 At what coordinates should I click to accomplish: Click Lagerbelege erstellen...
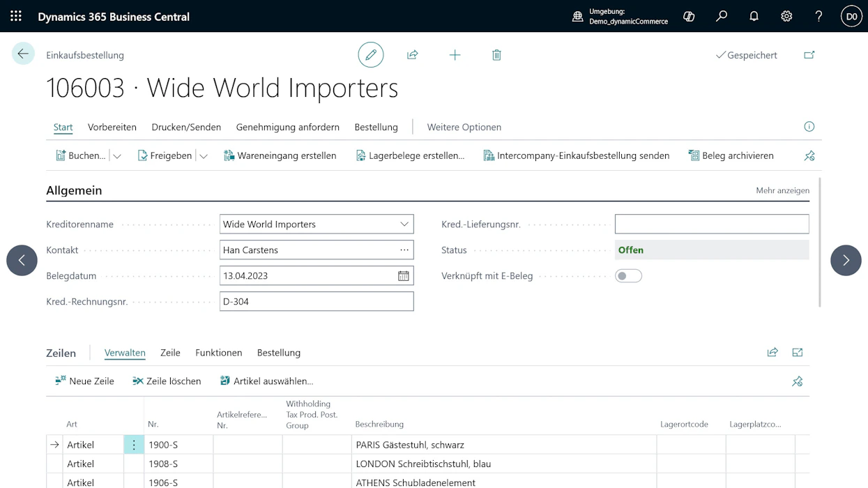point(410,155)
